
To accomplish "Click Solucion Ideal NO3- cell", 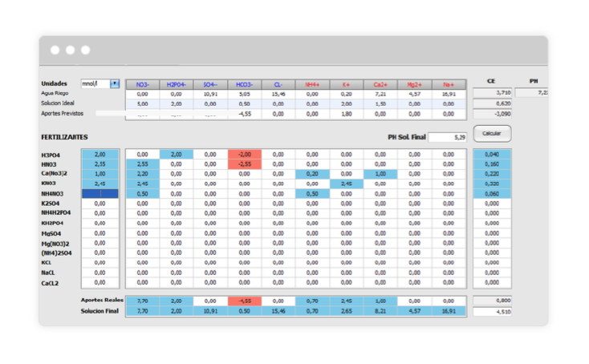I will coord(142,103).
